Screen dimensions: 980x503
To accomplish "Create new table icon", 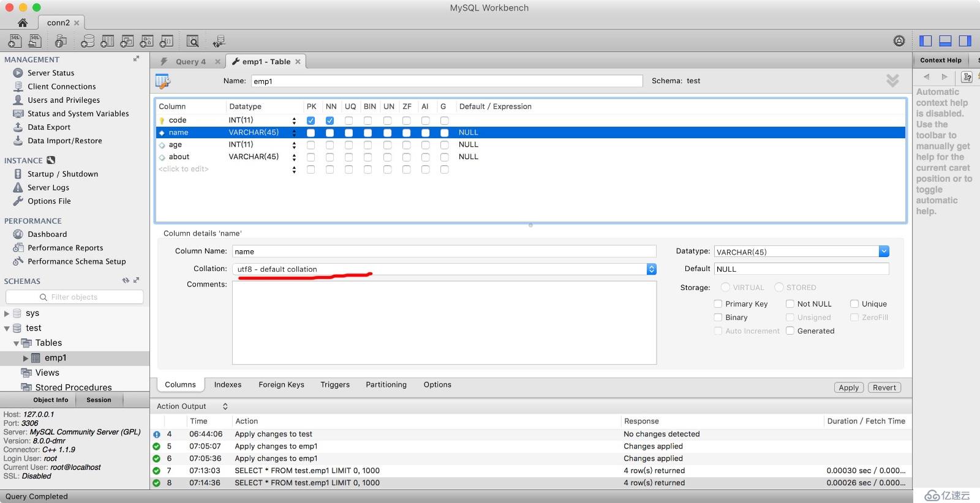I will [107, 41].
